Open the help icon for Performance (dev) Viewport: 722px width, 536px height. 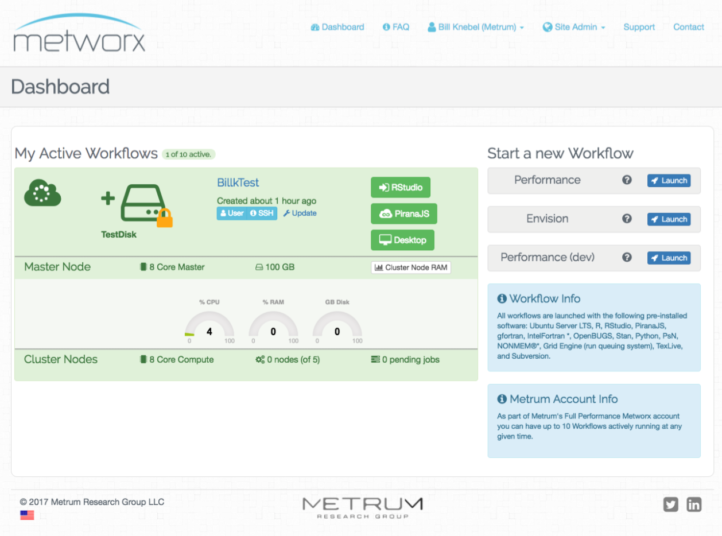click(x=627, y=257)
